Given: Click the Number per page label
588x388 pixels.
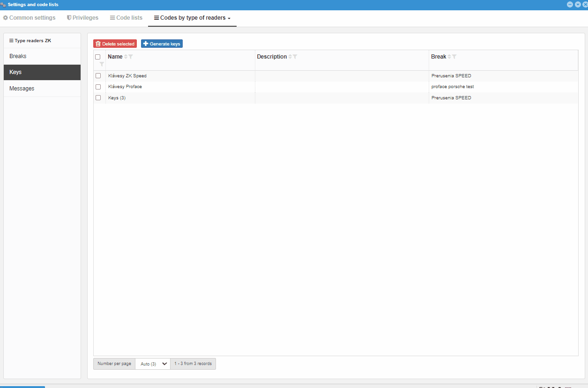Looking at the screenshot, I should 114,364.
